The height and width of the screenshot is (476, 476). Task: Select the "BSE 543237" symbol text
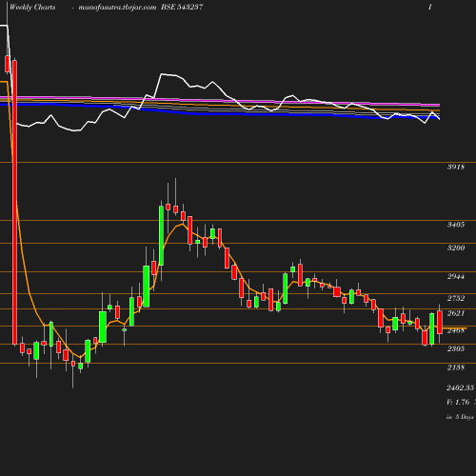182,8
